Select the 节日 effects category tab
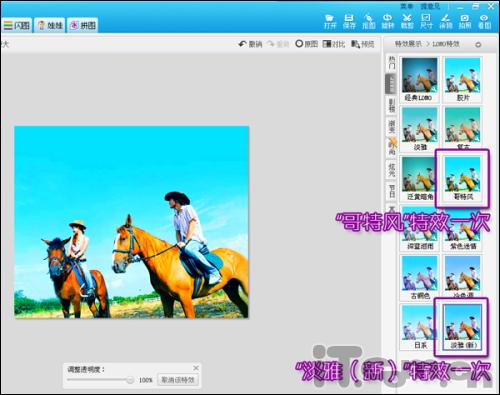This screenshot has height=395, width=500. pyautogui.click(x=392, y=191)
